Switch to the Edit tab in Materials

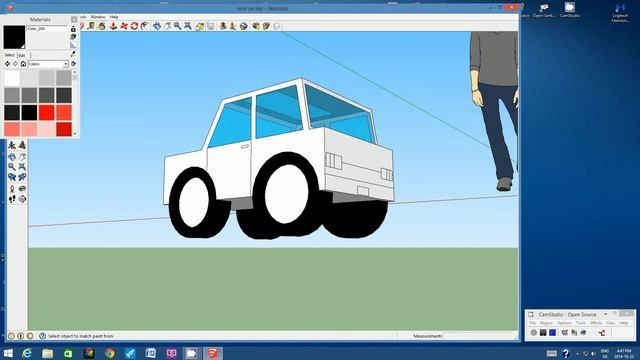(x=22, y=55)
